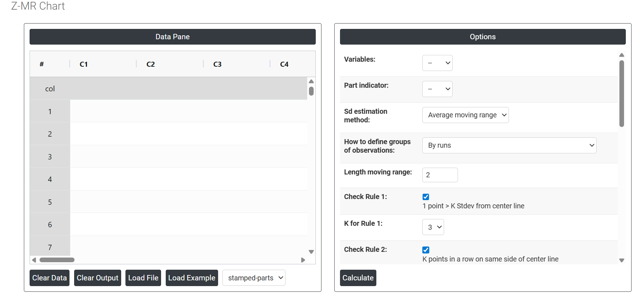Screen dimensions: 644x305
Task: Uncheck Check Rule 2 checkbox
Action: tap(426, 250)
